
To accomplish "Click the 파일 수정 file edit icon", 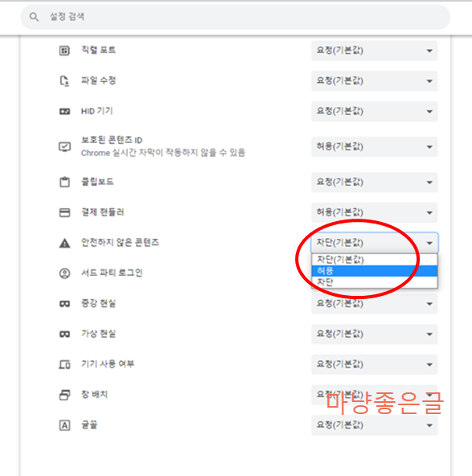I will [x=64, y=81].
